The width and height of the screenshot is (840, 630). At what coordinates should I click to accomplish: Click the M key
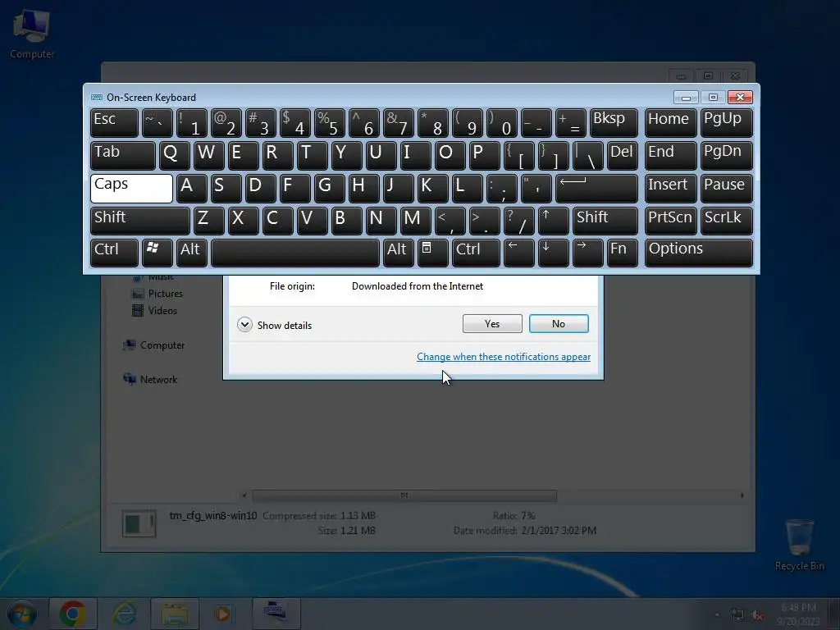416,221
